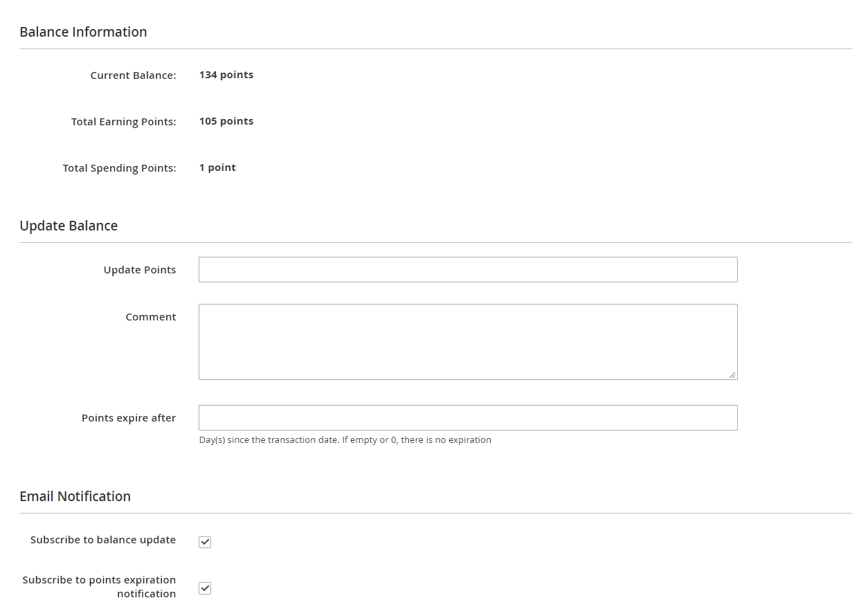
Task: Focus the Comment text area
Action: pos(468,342)
